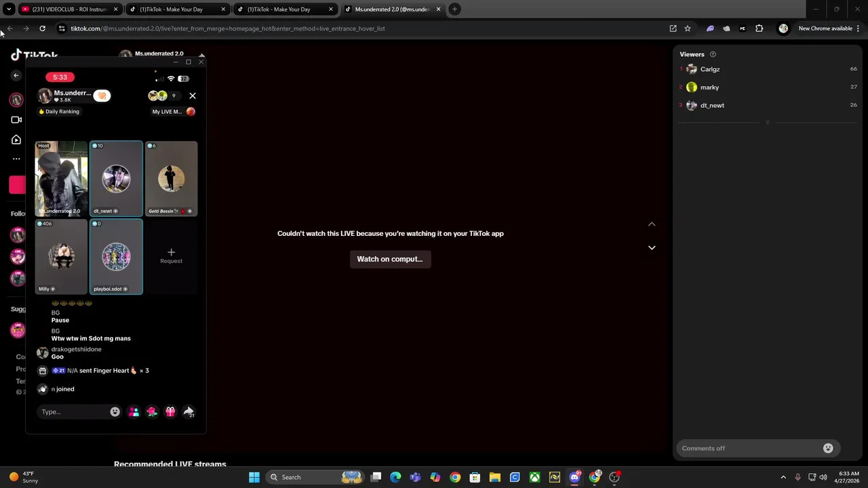Click the Request plus slot
The height and width of the screenshot is (488, 868).
[x=171, y=256]
